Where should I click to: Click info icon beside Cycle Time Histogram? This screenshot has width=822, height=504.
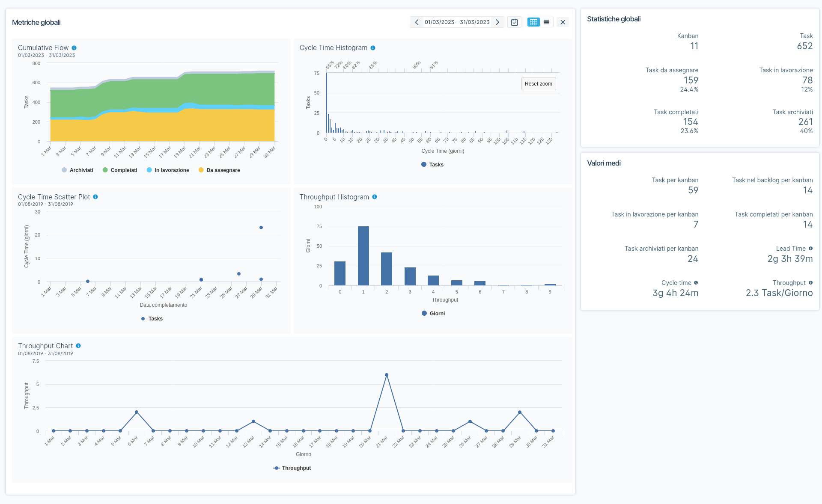373,48
